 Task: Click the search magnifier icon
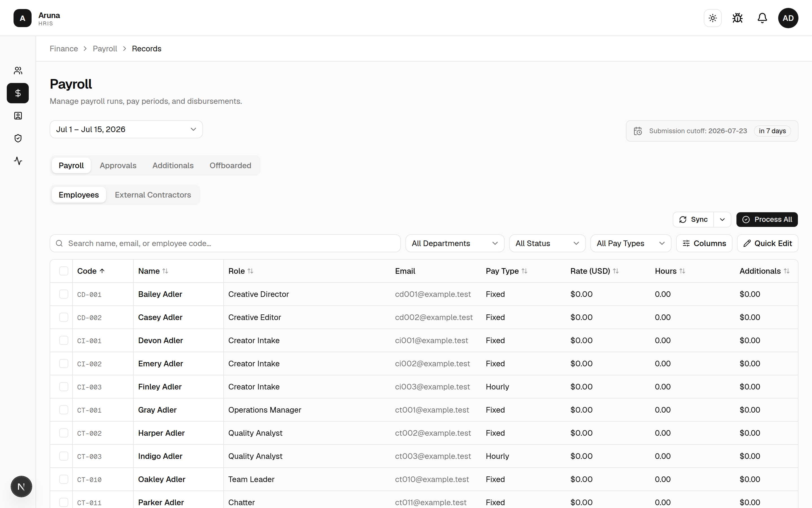59,243
